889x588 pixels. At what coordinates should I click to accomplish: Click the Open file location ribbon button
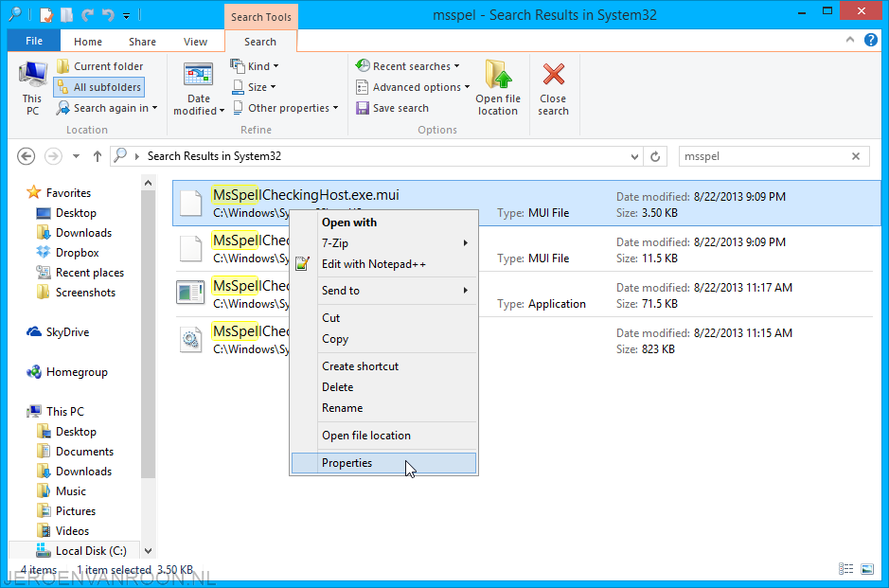point(498,88)
